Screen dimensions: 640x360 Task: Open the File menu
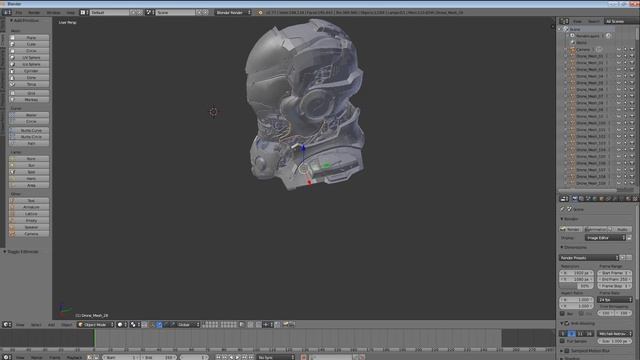[19, 13]
